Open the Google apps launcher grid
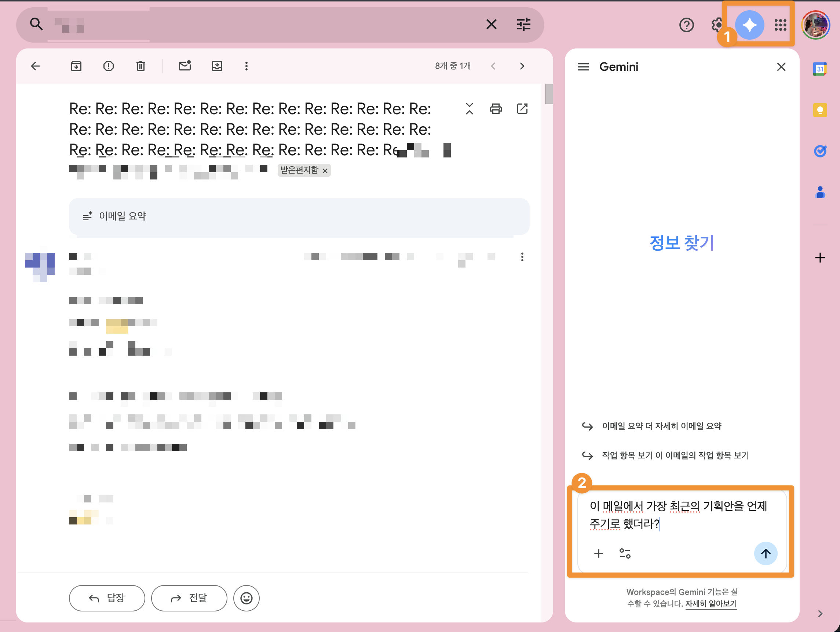The height and width of the screenshot is (632, 840). 780,25
